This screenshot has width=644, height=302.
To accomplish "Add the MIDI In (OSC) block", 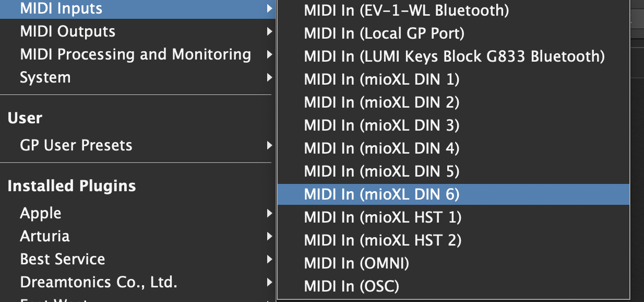I will tap(351, 286).
